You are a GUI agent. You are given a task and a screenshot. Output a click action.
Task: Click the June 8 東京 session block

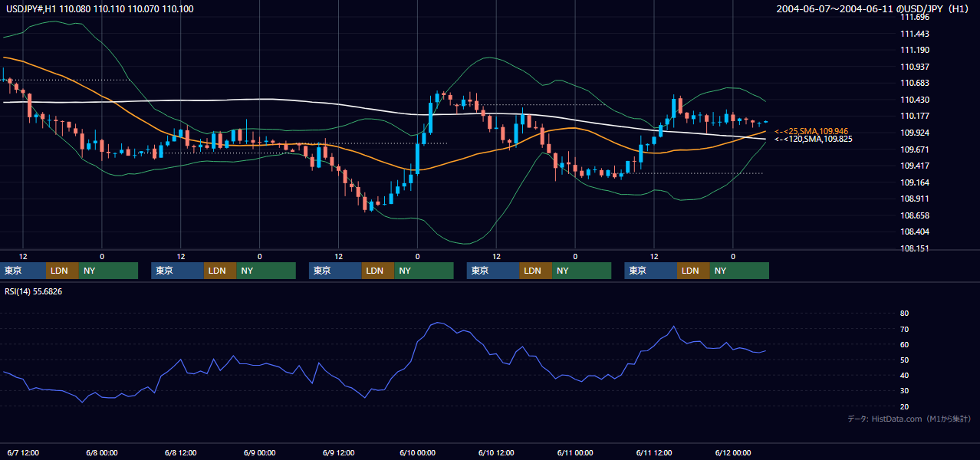(178, 271)
